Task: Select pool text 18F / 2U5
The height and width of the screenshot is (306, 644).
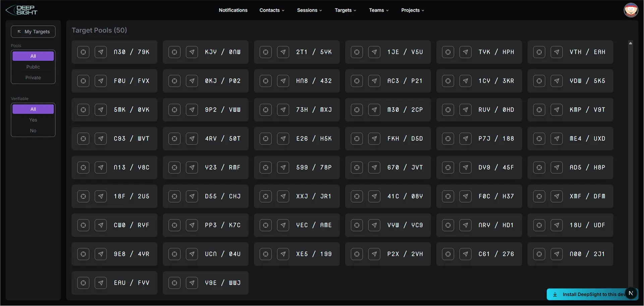Action: 132,196
